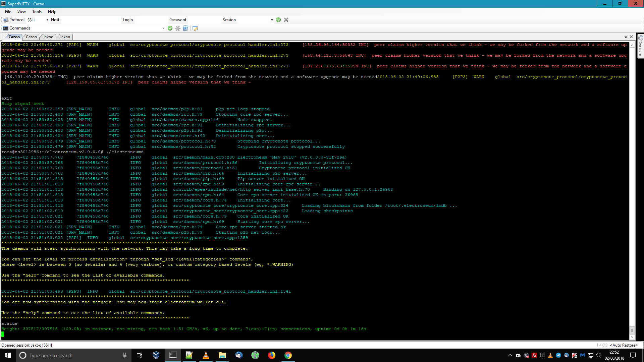Open the Sessions side panel
The height and width of the screenshot is (362, 644).
[x=640, y=47]
